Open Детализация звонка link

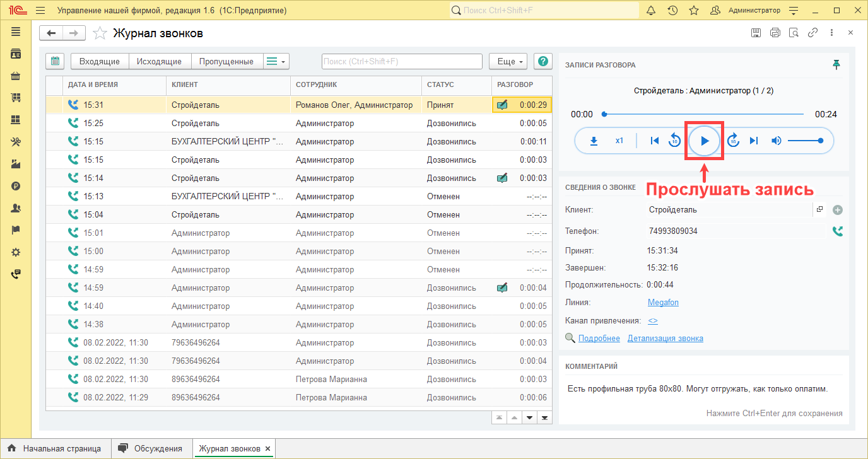point(665,339)
